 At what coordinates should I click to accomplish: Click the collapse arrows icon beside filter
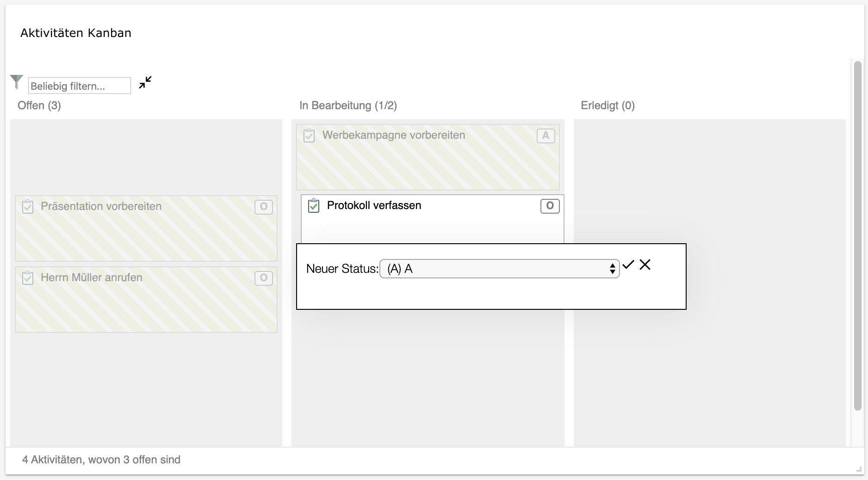click(145, 82)
